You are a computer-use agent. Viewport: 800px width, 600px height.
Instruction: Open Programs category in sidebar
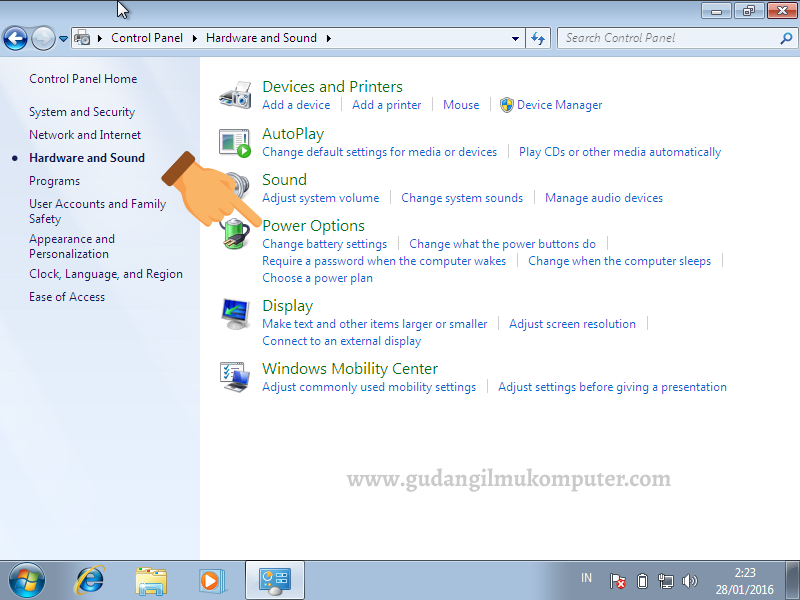pyautogui.click(x=55, y=181)
